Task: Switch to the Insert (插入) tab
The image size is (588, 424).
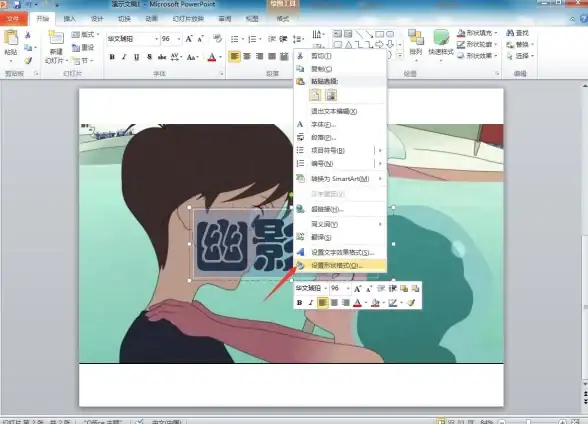Action: click(x=69, y=19)
